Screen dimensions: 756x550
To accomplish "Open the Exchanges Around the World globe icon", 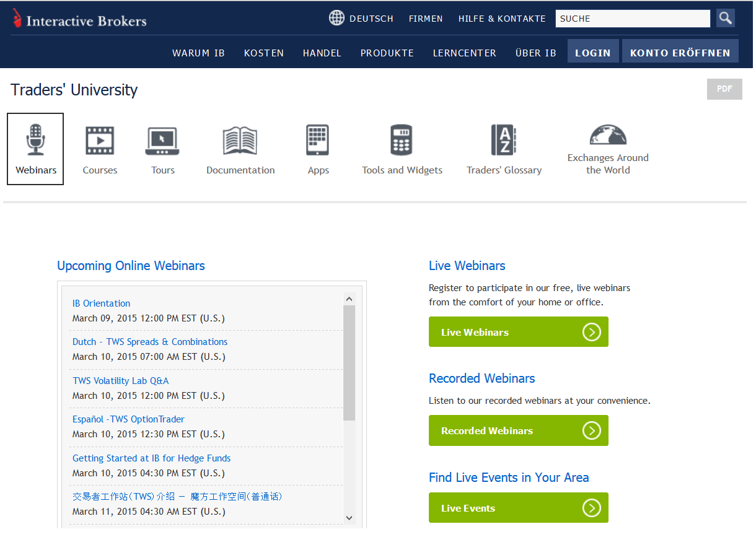I will [608, 134].
